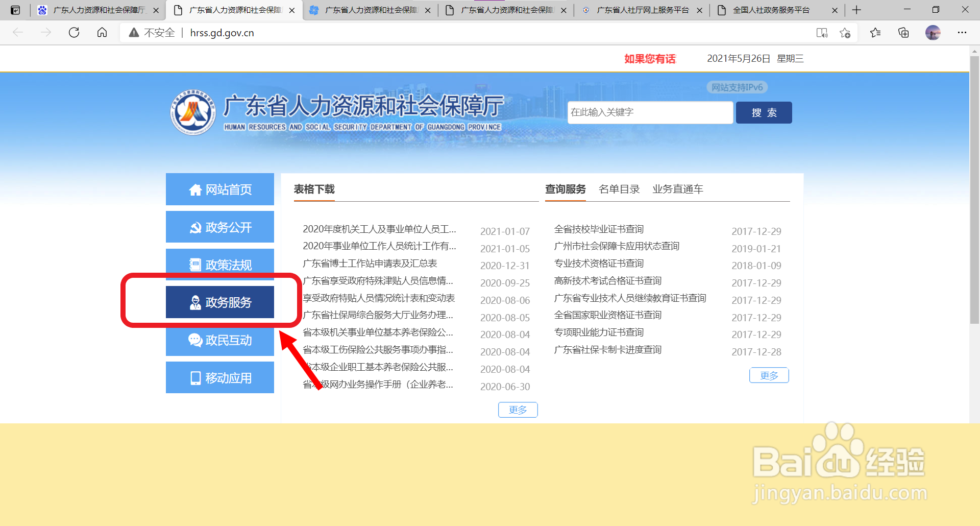Open 全省国家职业资格证书查询 link
Viewport: 980px width, 526px height.
pyautogui.click(x=608, y=315)
